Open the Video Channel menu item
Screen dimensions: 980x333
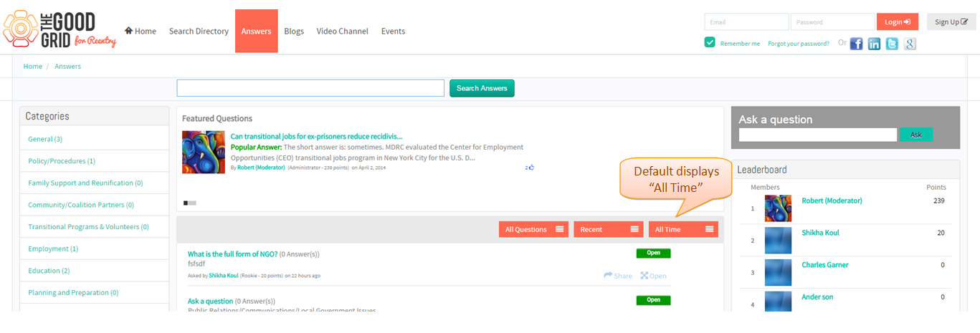(343, 31)
